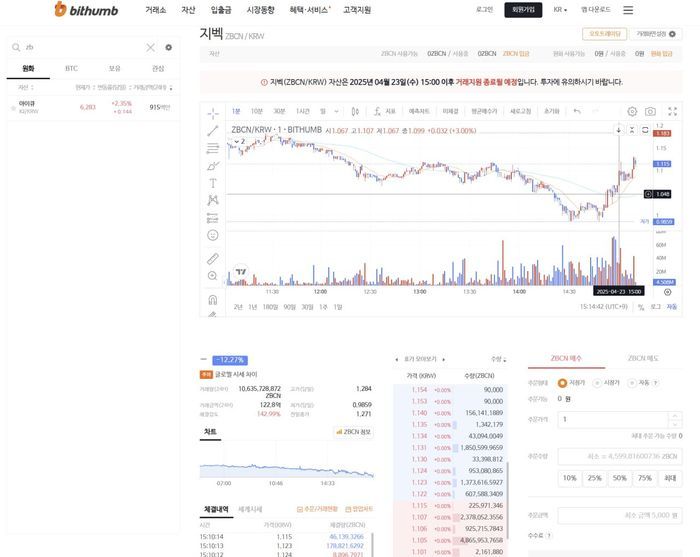
Task: Select the brush drawing tool
Action: click(x=213, y=166)
